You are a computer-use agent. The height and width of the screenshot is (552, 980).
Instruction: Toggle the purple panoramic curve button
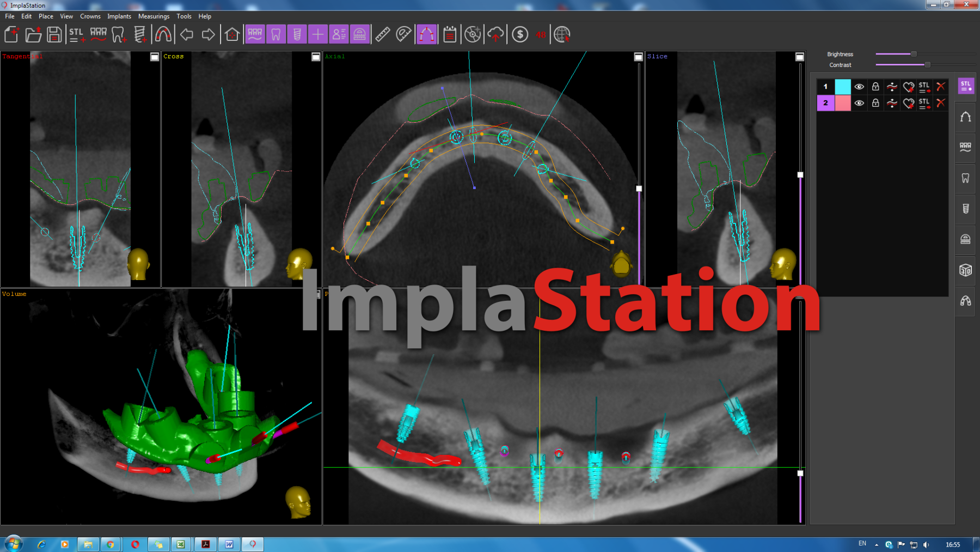pyautogui.click(x=427, y=34)
